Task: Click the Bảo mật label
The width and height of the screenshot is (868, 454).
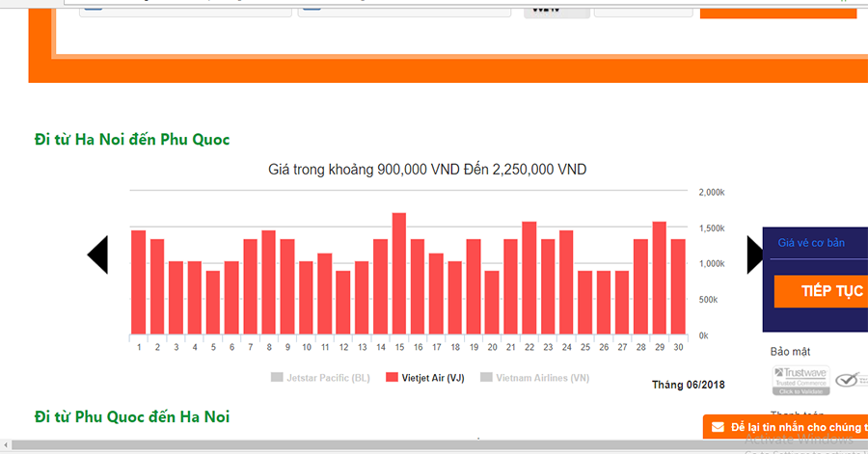Action: 790,352
